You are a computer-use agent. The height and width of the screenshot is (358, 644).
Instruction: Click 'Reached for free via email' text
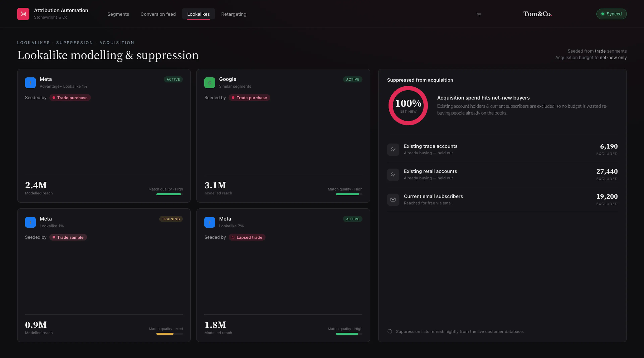(x=428, y=203)
